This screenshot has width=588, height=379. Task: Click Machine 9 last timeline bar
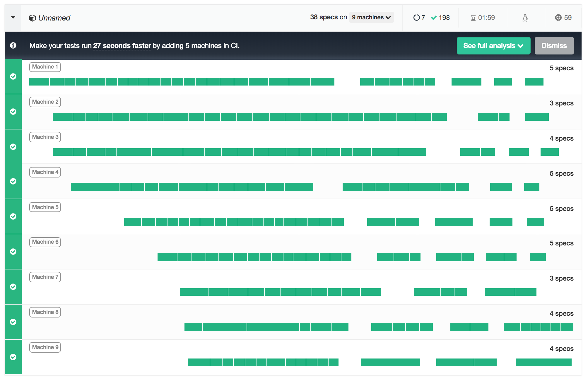click(x=543, y=362)
